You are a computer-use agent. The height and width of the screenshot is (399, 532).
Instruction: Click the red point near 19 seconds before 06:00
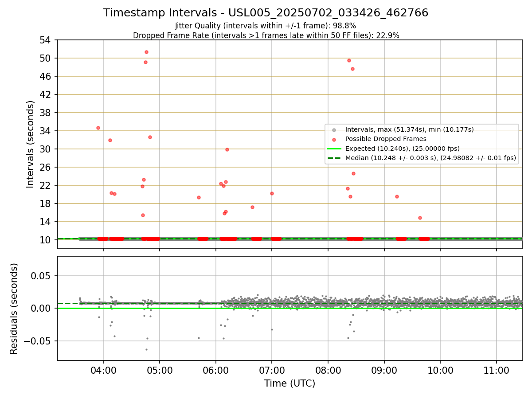[x=199, y=197]
